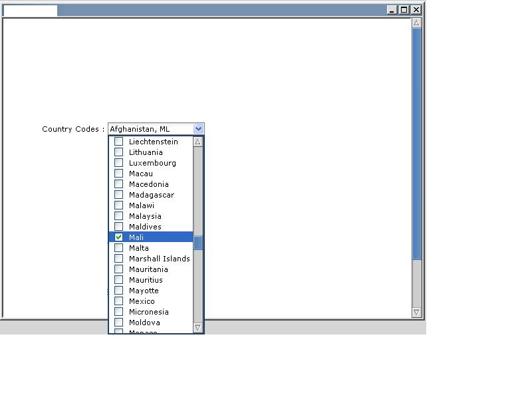
Task: Open the Country Codes dropdown arrow
Action: [198, 129]
